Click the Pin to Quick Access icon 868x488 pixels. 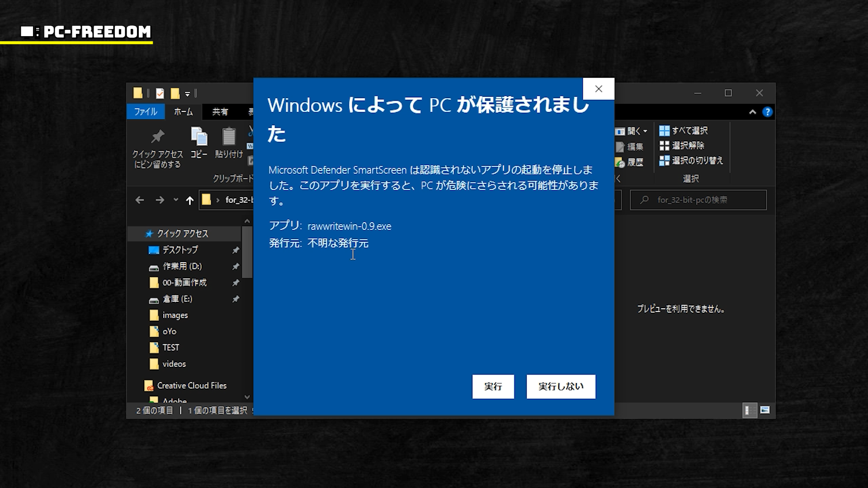coord(157,137)
